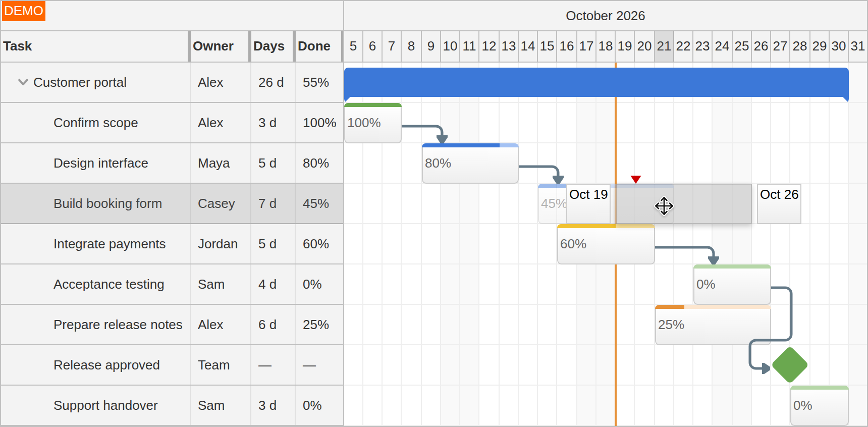Select the Prepare release notes 25% bar
This screenshot has height=427, width=868.
coord(713,325)
